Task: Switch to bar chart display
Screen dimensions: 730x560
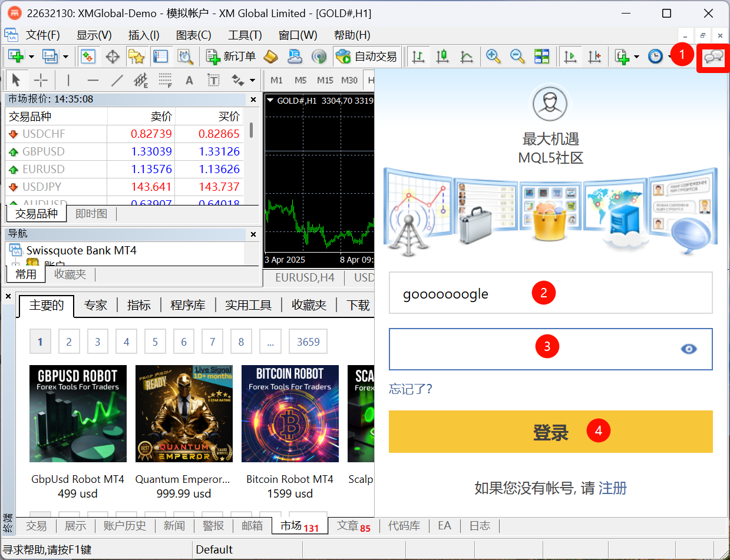Action: [x=418, y=57]
